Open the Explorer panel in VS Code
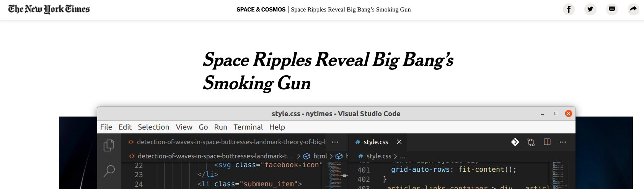The image size is (644, 189). pyautogui.click(x=109, y=145)
